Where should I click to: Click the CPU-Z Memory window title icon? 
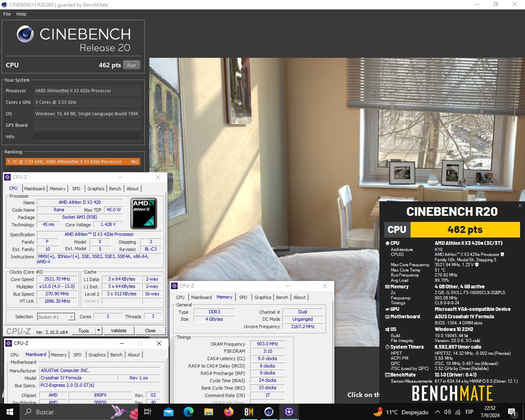pyautogui.click(x=174, y=286)
